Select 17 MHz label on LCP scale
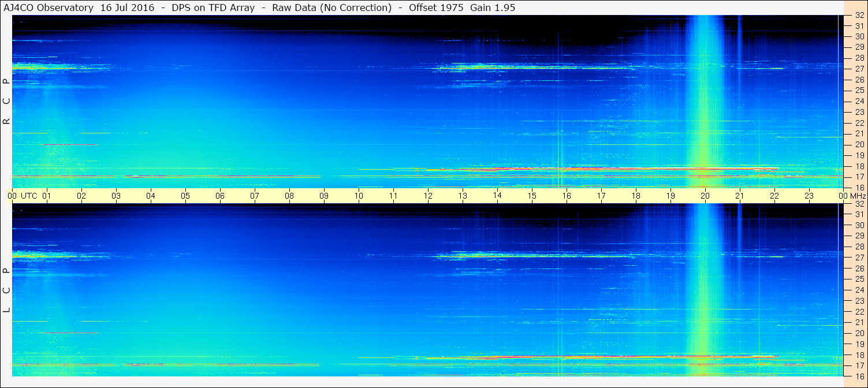 pos(859,365)
